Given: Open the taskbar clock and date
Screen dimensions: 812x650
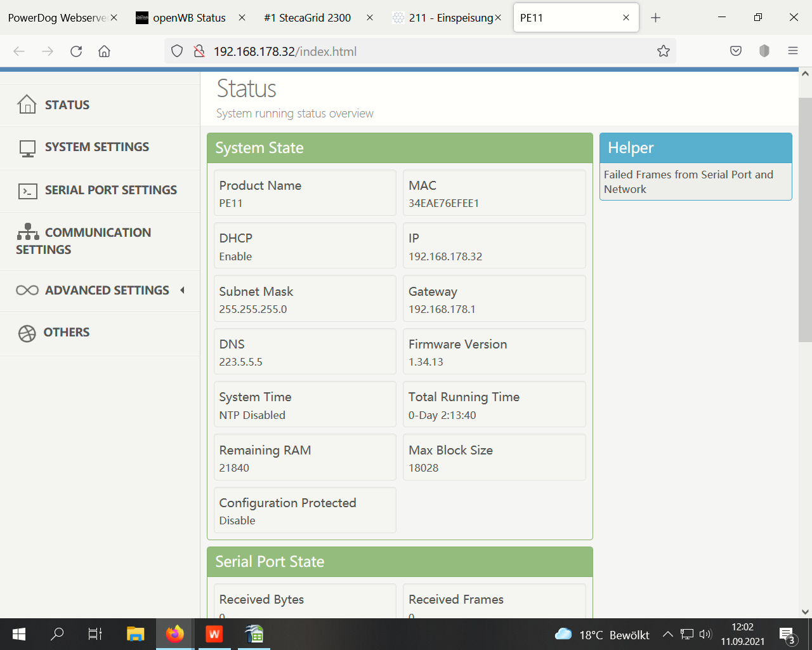Looking at the screenshot, I should pos(742,634).
